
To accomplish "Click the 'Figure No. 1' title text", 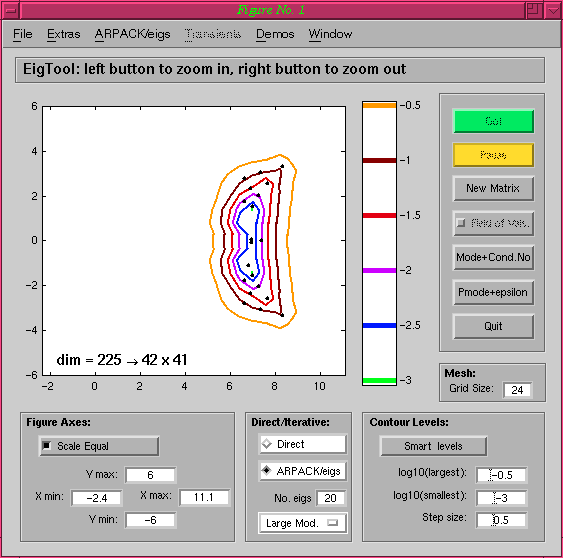I will pyautogui.click(x=271, y=10).
